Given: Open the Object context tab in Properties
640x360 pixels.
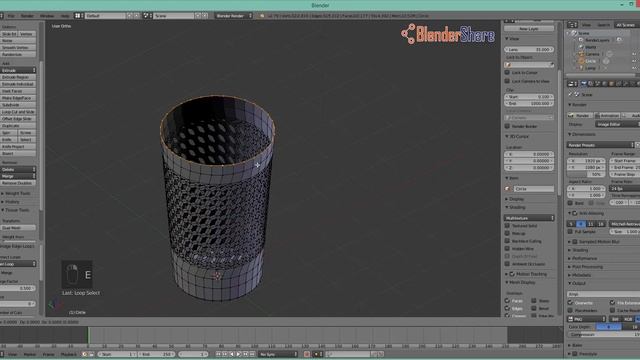Looking at the screenshot, I should (x=611, y=84).
